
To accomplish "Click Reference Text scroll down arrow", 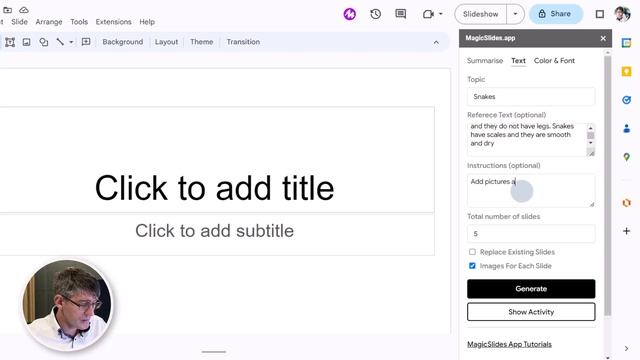I will click(x=590, y=143).
